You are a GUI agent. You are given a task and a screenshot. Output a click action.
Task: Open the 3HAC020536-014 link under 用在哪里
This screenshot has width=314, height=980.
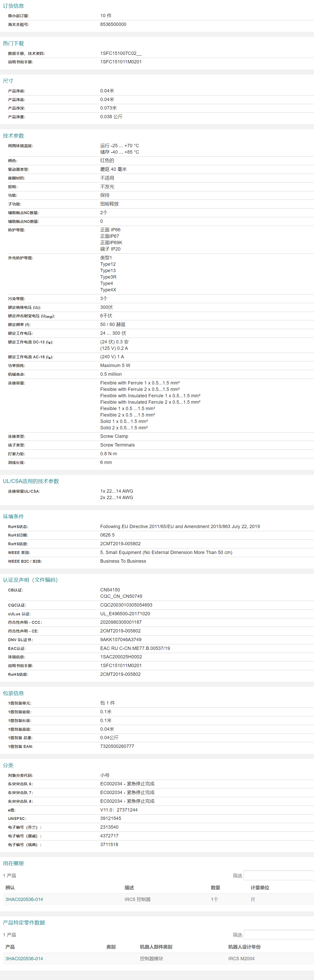pyautogui.click(x=24, y=899)
